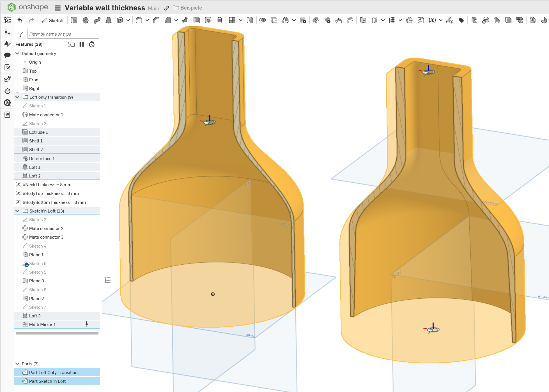Image resolution: width=549 pixels, height=392 pixels.
Task: Click the rollback bar below Multi Mirror 1
Action: pos(57,333)
